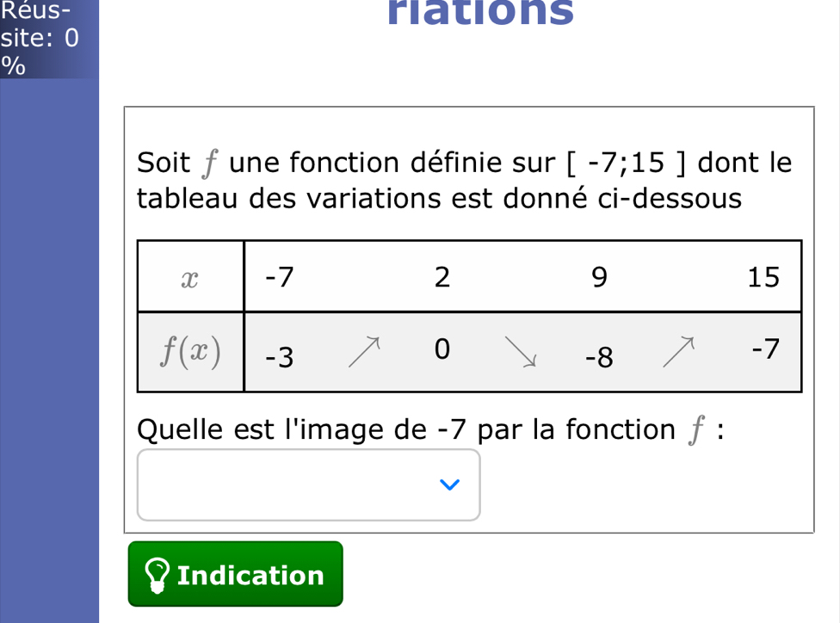Click the Réussite 0 % score panel
Screen dimensions: 840x623
coord(49,39)
